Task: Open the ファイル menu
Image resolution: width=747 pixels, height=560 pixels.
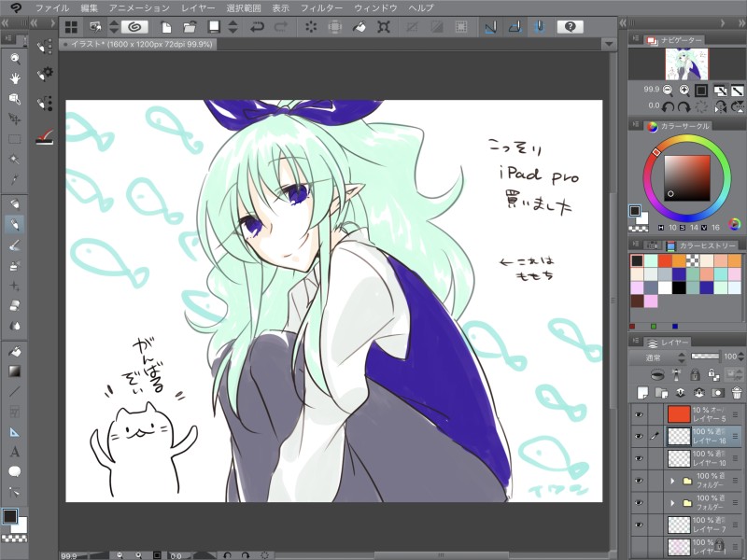Action: click(52, 8)
